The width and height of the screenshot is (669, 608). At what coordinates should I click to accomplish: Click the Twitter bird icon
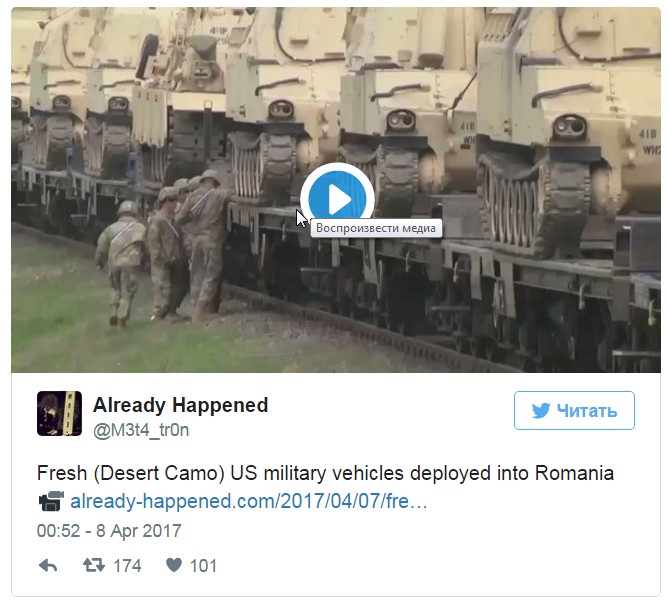(541, 411)
